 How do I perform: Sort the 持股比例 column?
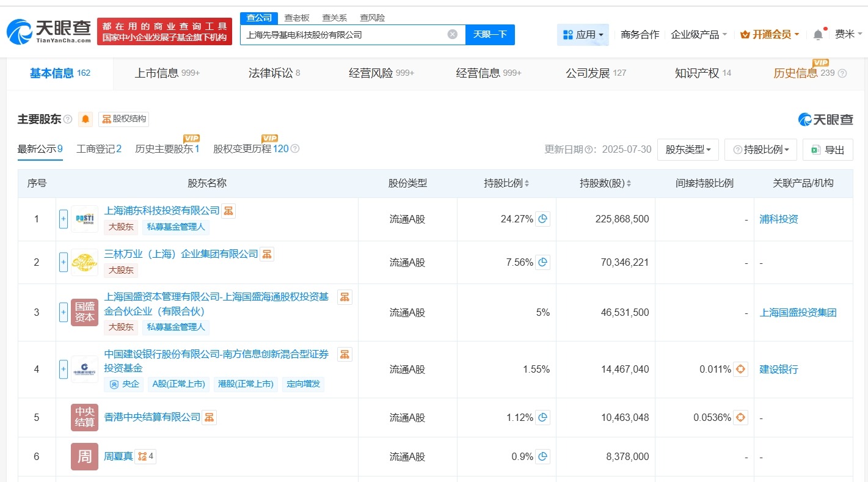[527, 183]
